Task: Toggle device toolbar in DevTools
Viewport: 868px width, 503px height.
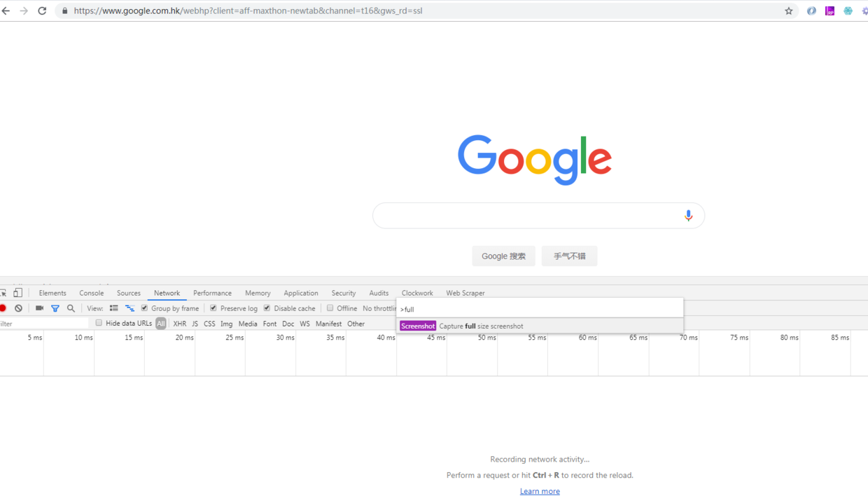Action: (x=18, y=293)
